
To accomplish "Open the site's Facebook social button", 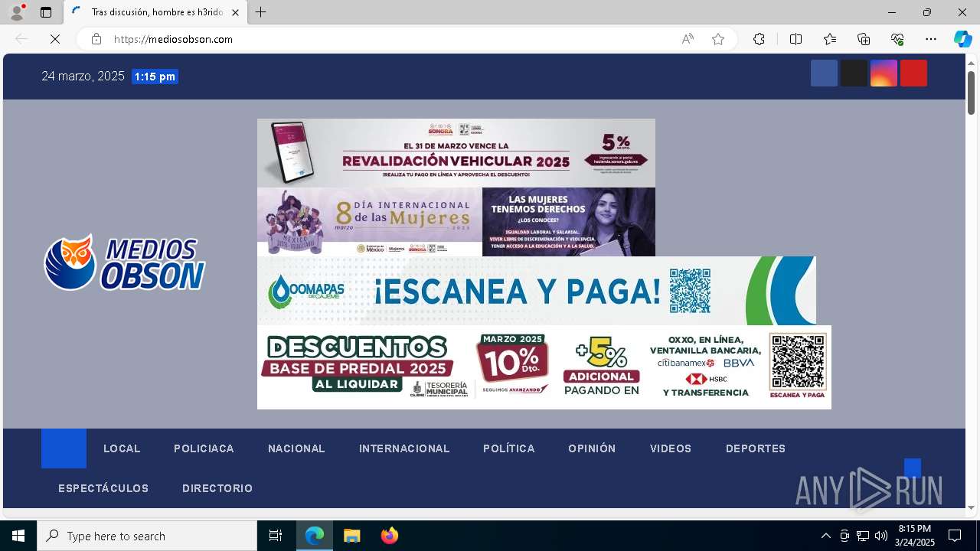I will click(824, 73).
